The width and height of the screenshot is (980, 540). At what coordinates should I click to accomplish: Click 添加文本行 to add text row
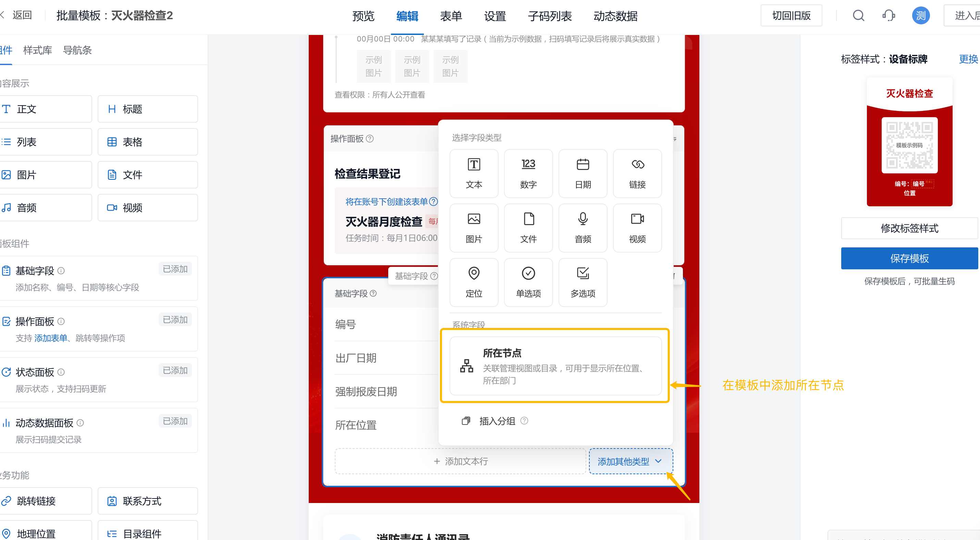pyautogui.click(x=460, y=461)
